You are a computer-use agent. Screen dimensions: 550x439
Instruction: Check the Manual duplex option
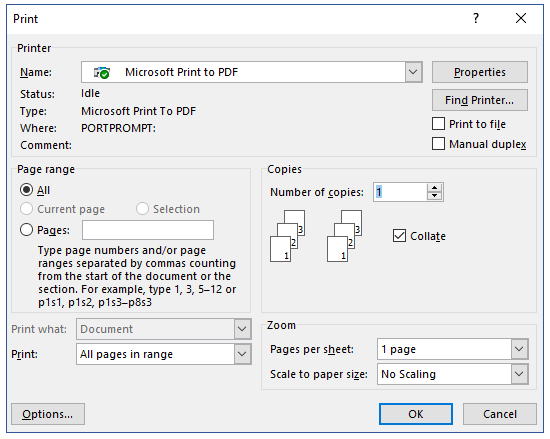click(x=438, y=144)
